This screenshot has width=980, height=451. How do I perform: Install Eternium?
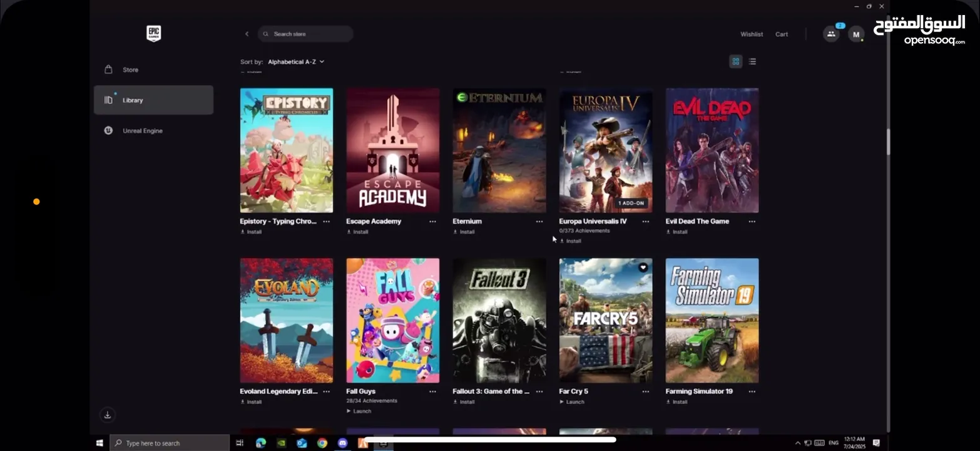[x=464, y=232]
